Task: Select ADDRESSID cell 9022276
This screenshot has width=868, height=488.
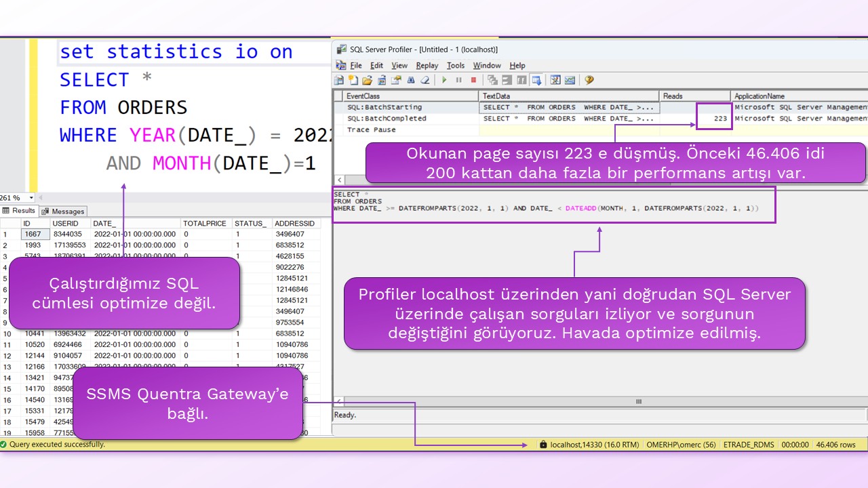Action: (x=296, y=267)
